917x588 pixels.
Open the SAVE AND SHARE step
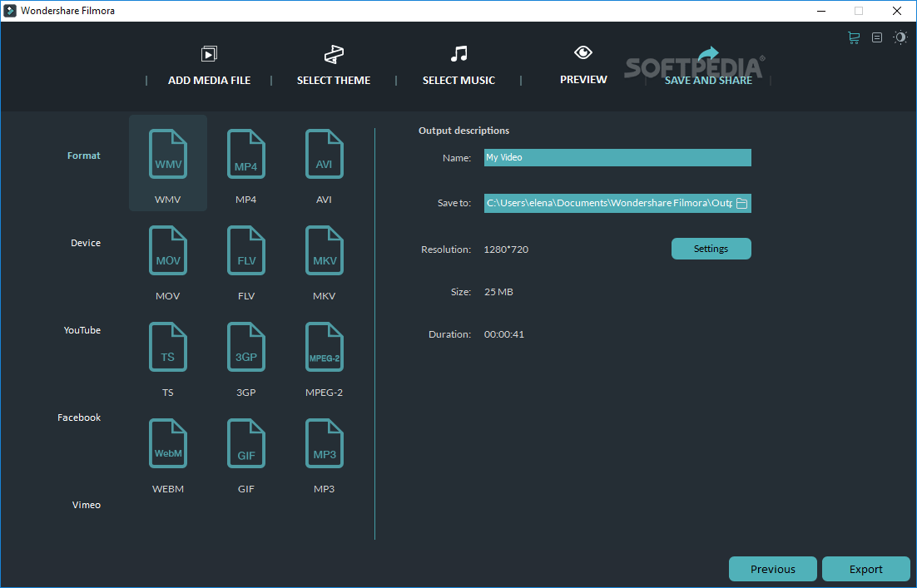click(708, 80)
